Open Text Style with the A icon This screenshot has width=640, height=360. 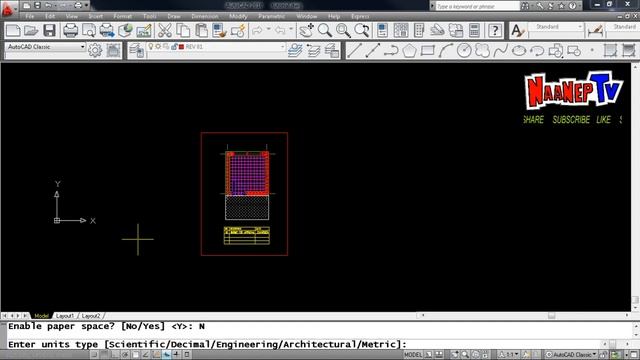point(517,31)
